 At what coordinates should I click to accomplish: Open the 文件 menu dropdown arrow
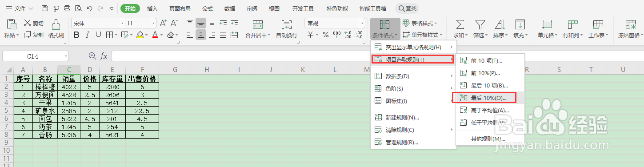click(30, 8)
